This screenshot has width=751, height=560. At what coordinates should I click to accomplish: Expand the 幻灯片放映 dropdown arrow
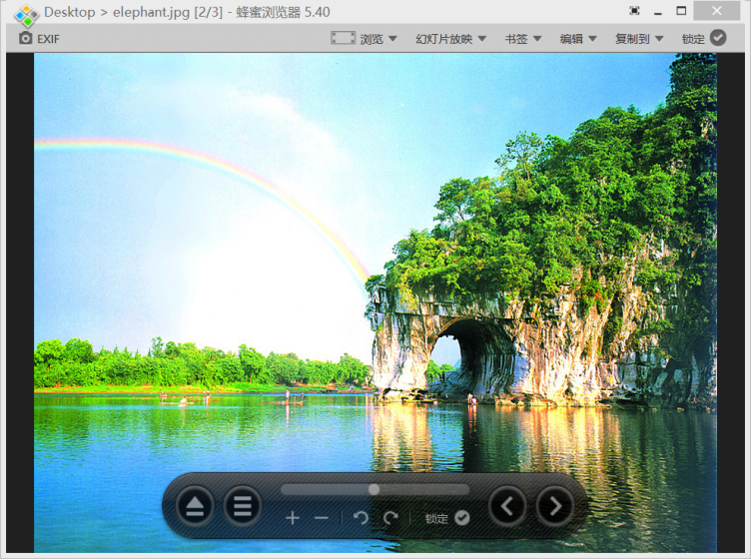pyautogui.click(x=481, y=39)
